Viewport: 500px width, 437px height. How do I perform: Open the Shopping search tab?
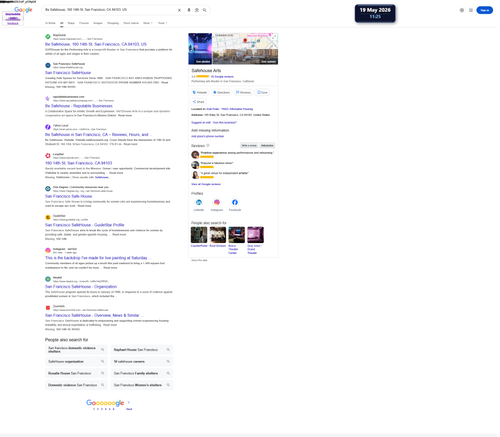113,23
